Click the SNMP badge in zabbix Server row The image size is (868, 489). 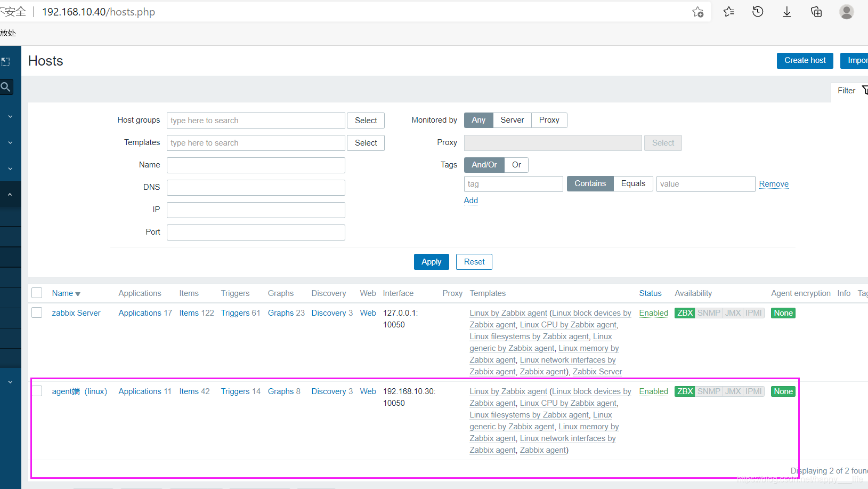[709, 313]
